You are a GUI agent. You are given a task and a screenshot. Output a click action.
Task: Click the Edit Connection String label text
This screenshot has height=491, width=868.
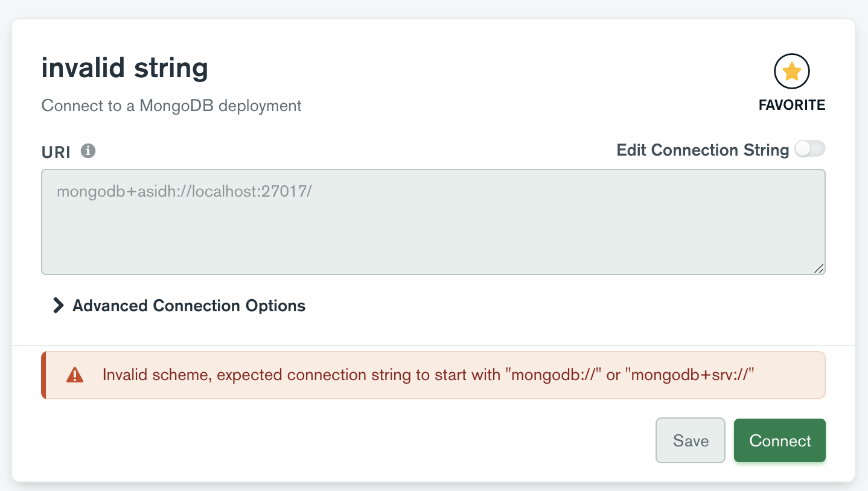click(702, 150)
